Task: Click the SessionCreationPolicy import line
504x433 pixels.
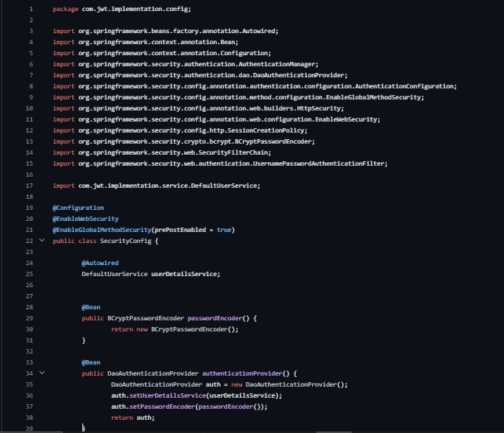Action: tap(180, 130)
